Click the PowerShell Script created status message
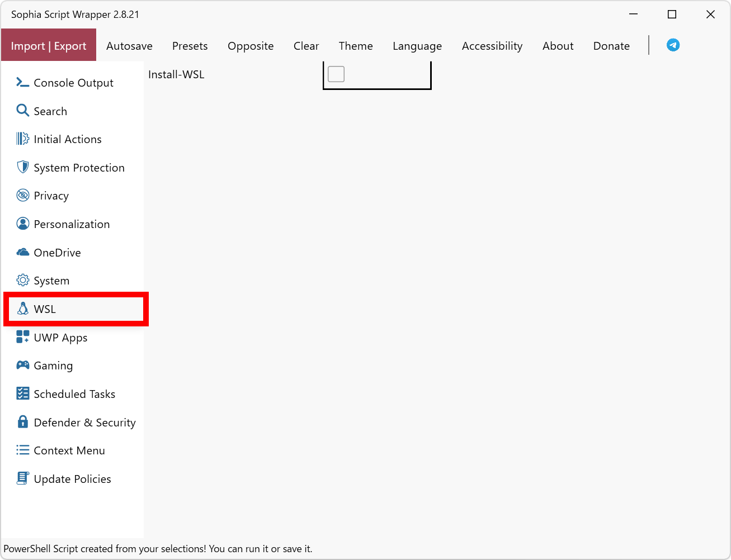 (x=158, y=549)
